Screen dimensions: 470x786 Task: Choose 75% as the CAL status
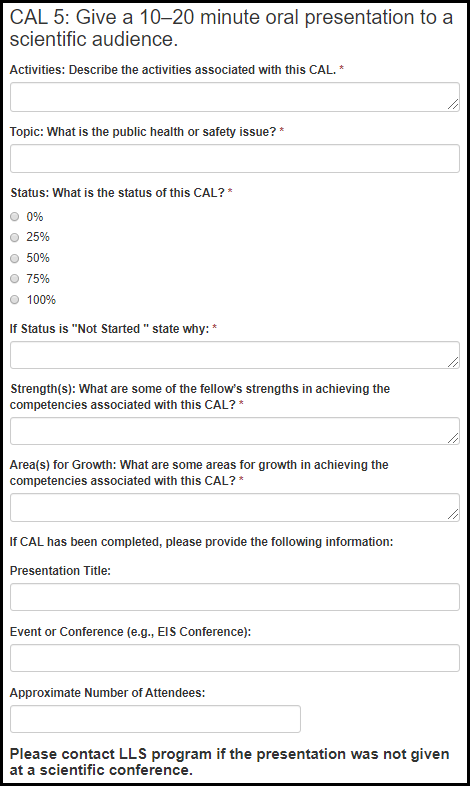(15, 279)
